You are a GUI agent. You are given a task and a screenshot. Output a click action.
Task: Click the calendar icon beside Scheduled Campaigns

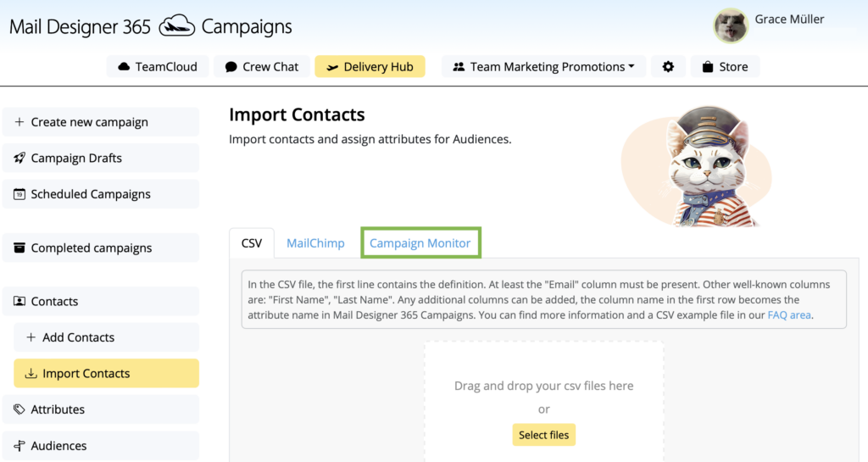[19, 194]
